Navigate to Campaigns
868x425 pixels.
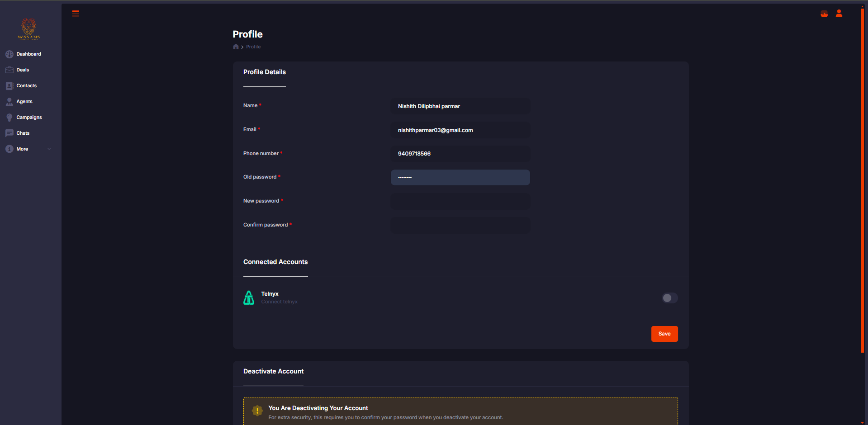pos(29,118)
